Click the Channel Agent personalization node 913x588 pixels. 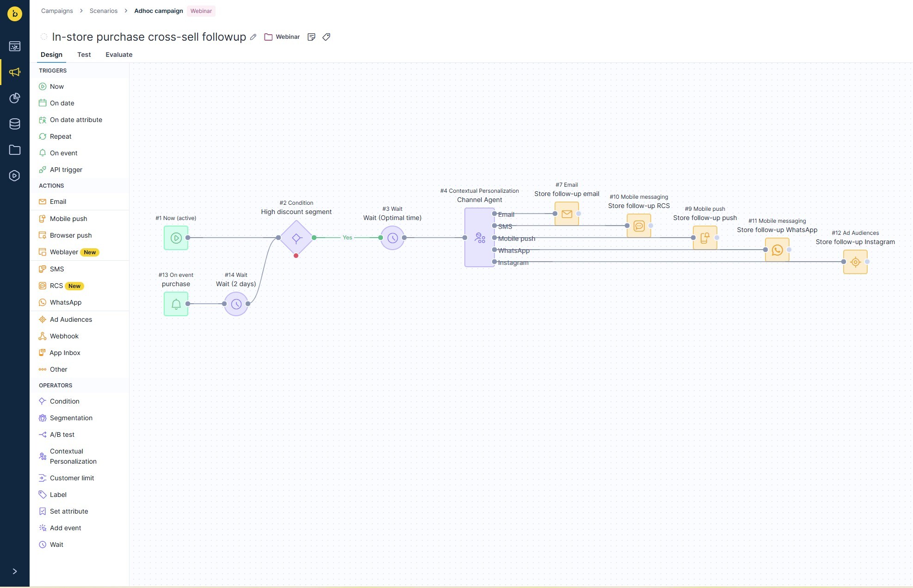point(479,238)
